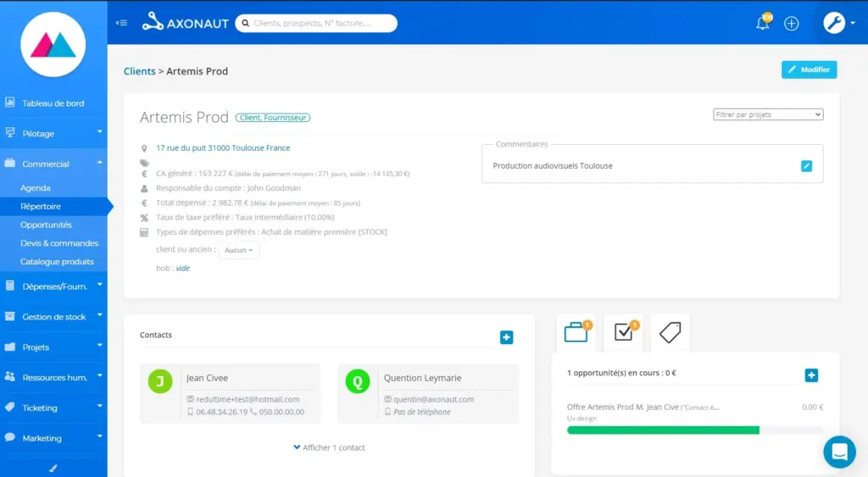Click the Modifier button
The width and height of the screenshot is (868, 477).
coord(809,69)
